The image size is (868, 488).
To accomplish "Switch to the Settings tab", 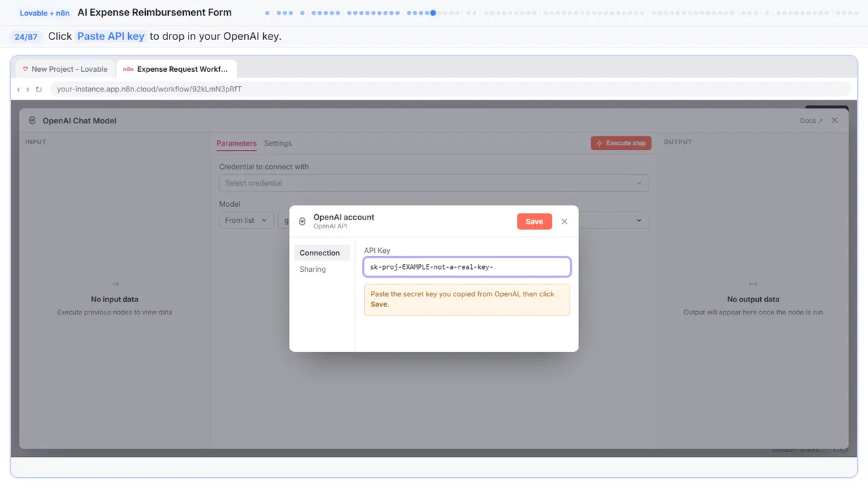I will pyautogui.click(x=278, y=143).
